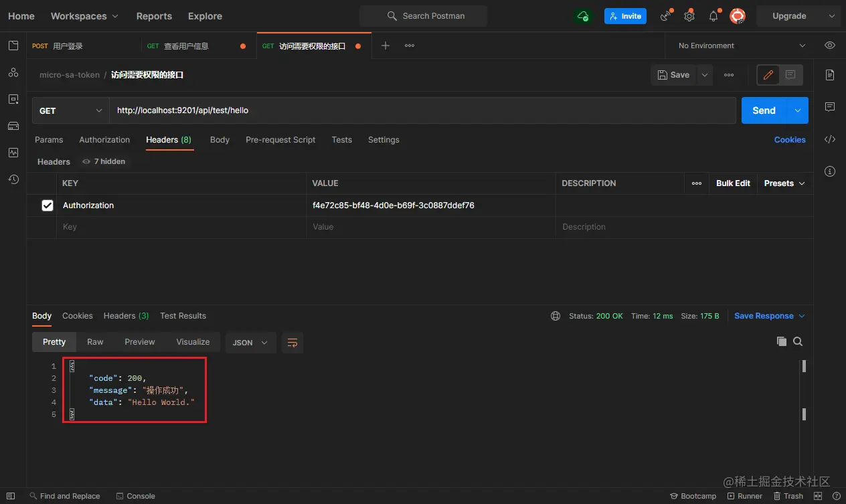Click Bulk Edit
Viewport: 846px width, 504px height.
pyautogui.click(x=733, y=183)
